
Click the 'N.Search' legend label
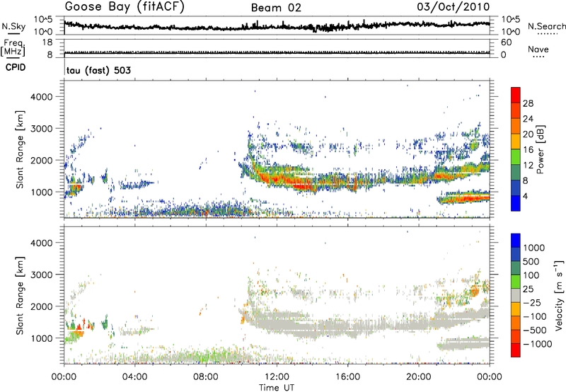[x=546, y=26]
